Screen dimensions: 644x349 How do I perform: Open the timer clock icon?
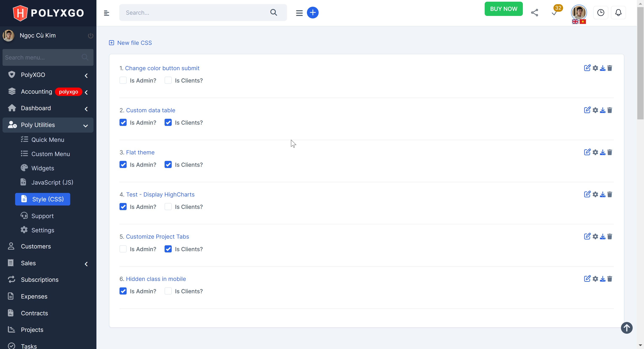click(x=600, y=13)
